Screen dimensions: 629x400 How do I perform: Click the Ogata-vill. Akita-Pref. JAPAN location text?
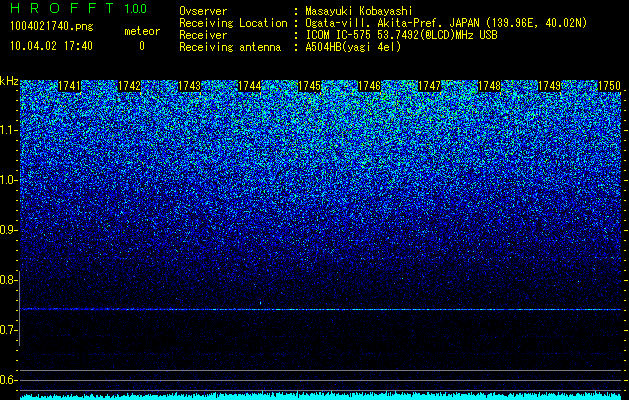[446, 23]
